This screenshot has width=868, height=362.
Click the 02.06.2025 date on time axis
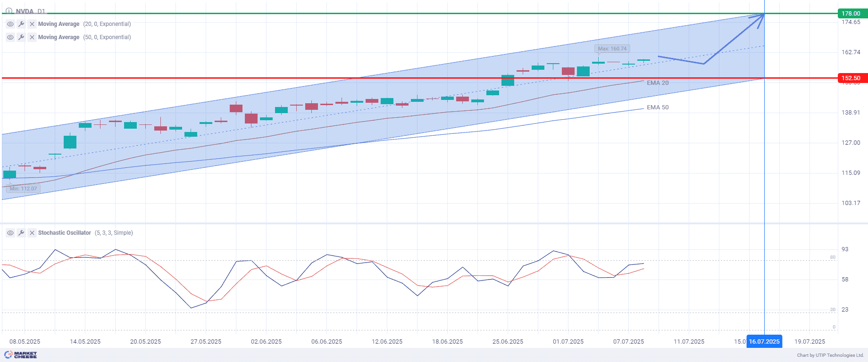click(x=266, y=342)
